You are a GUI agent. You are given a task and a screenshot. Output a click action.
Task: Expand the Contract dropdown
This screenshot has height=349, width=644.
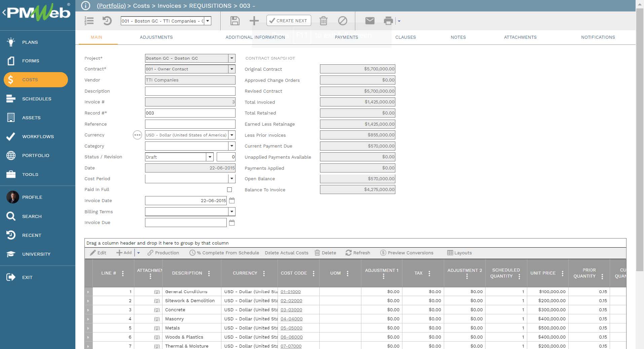click(231, 69)
